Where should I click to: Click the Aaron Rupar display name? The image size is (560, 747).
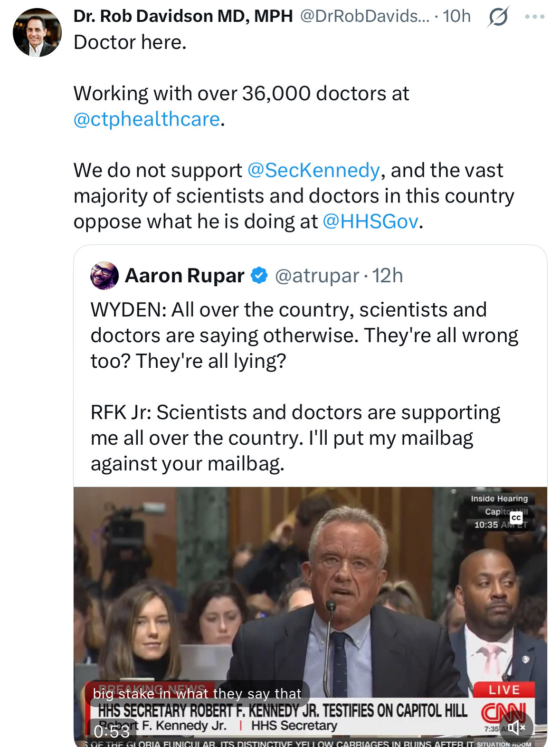pos(184,276)
